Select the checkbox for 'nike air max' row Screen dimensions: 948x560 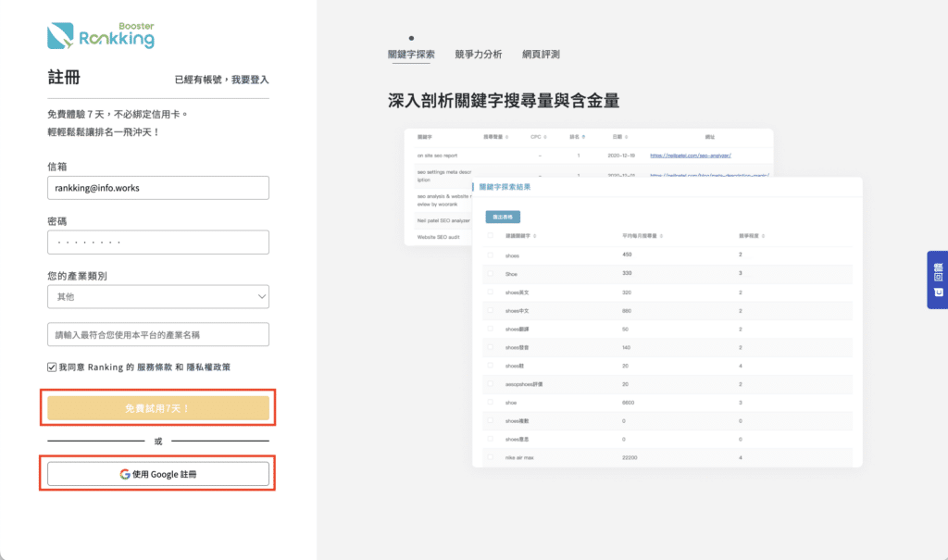pyautogui.click(x=490, y=457)
